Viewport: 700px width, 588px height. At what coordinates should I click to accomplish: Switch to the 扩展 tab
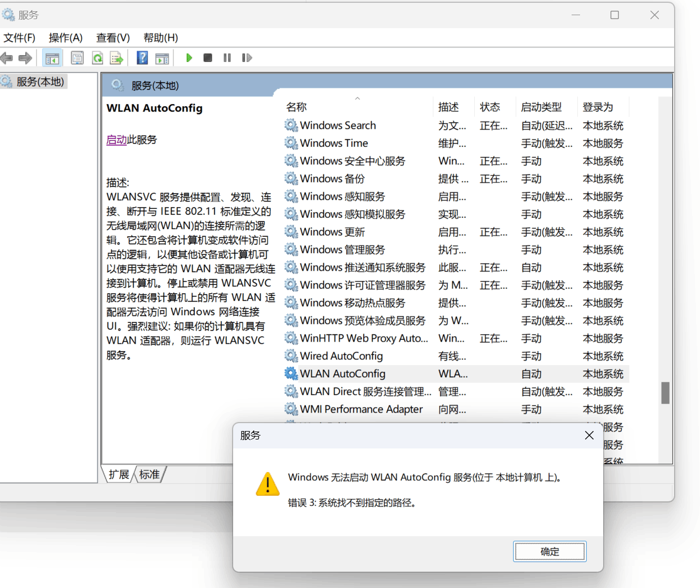tap(119, 474)
